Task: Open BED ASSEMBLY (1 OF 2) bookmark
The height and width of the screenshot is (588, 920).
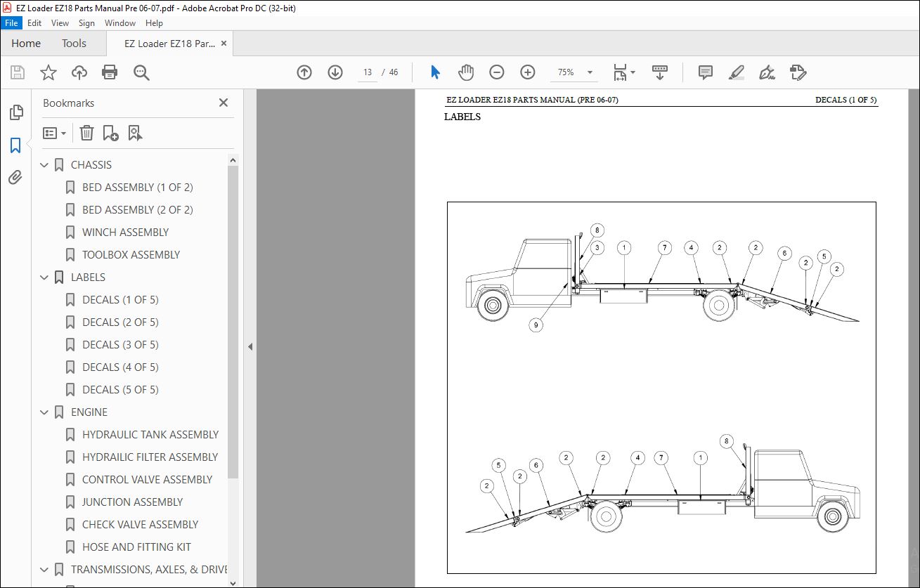Action: point(138,188)
